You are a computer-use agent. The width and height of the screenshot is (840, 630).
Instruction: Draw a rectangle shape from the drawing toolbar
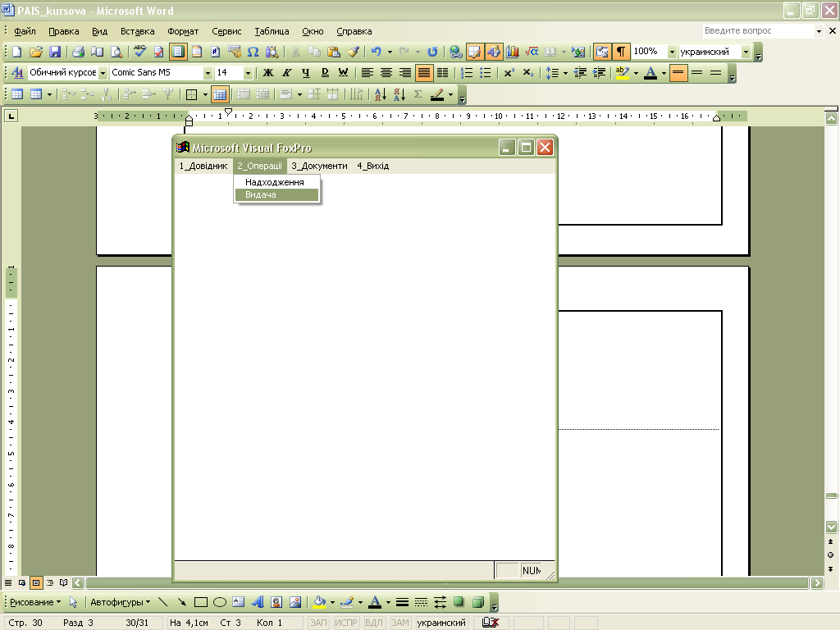coord(201,602)
